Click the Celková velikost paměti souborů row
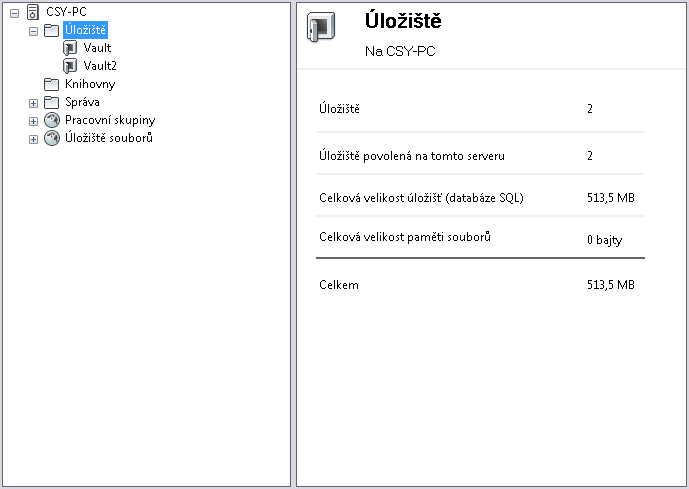 pos(480,238)
